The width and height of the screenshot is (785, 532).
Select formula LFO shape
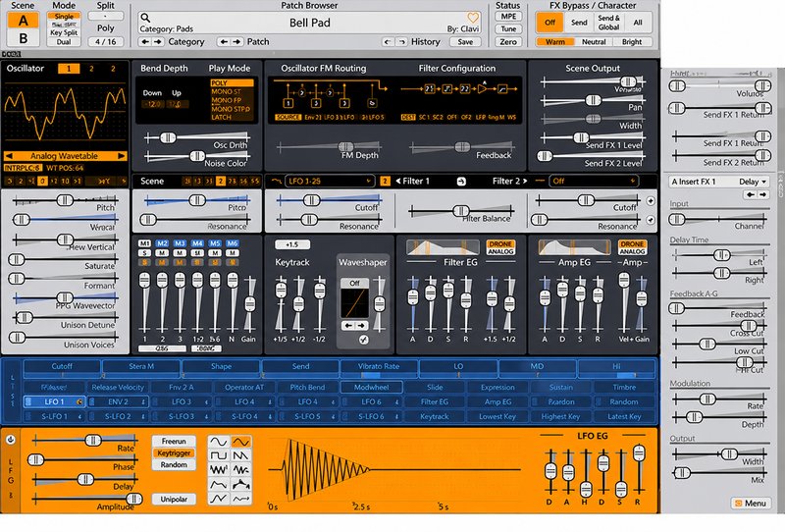tap(241, 499)
